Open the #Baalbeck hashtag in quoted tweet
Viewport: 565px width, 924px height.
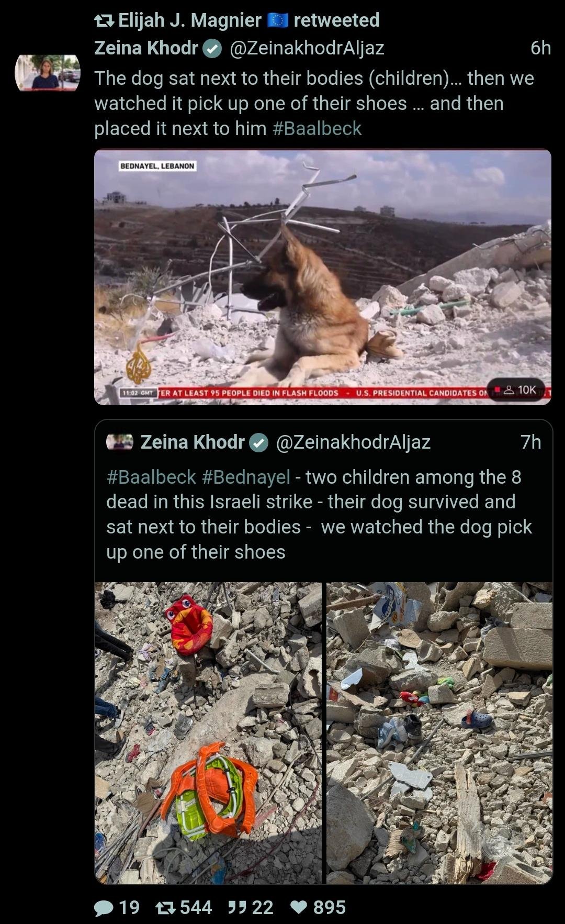tap(151, 477)
